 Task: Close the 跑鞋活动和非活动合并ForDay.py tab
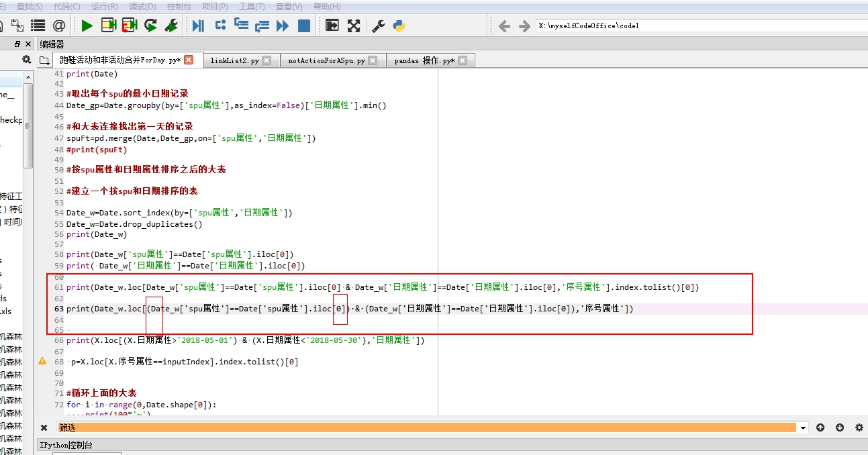tap(189, 58)
